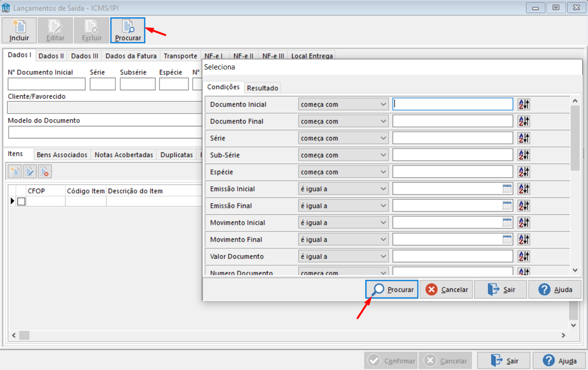Viewport: 588px width, 370px height.
Task: Open condition dropdown for Emissão Inicial
Action: click(x=343, y=189)
